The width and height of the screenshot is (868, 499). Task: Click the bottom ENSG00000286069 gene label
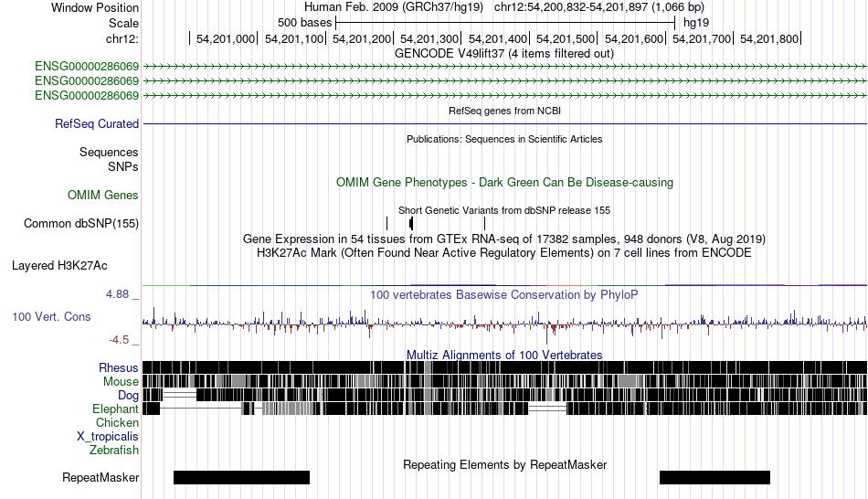point(87,95)
